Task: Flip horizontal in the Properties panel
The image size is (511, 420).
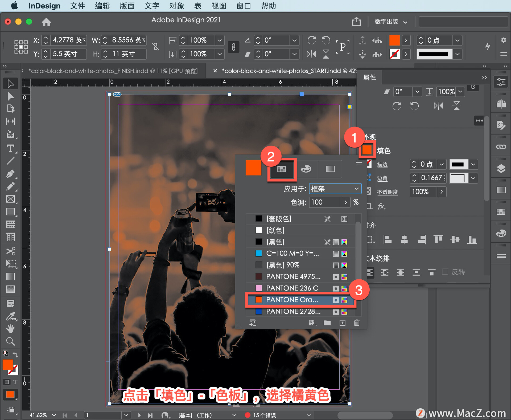Action: click(x=438, y=106)
